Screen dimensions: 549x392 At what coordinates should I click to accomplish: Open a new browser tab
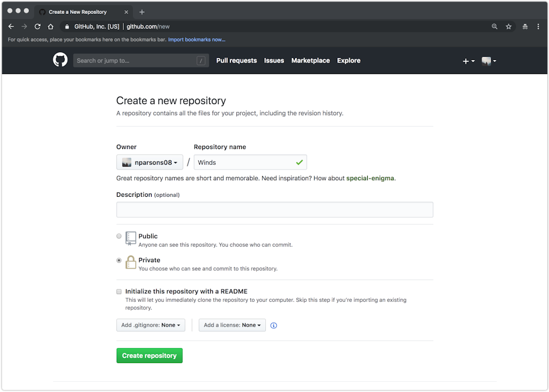[142, 12]
